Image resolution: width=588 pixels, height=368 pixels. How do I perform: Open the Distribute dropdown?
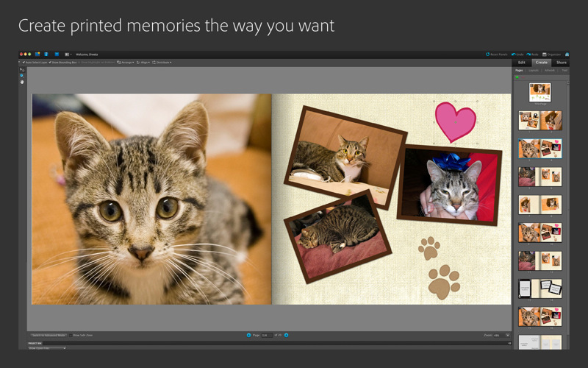click(x=162, y=63)
